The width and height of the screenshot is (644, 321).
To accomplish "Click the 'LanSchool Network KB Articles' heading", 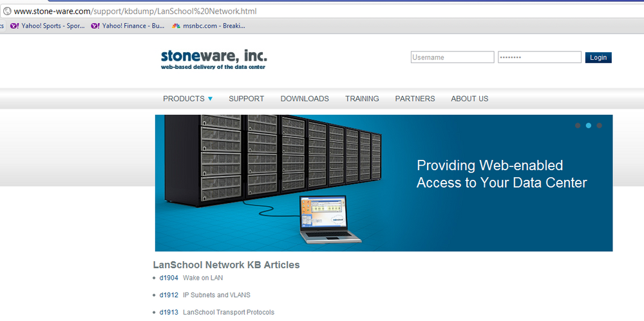I will (226, 265).
